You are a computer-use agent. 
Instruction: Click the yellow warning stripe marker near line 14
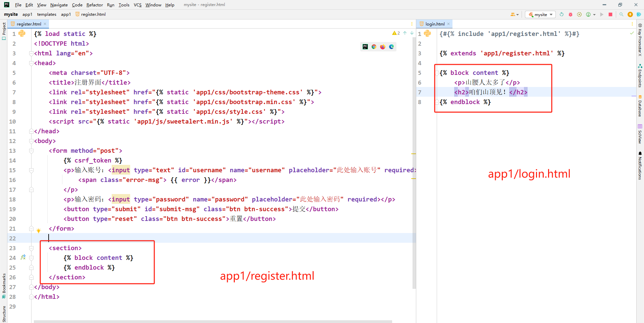[x=414, y=154]
